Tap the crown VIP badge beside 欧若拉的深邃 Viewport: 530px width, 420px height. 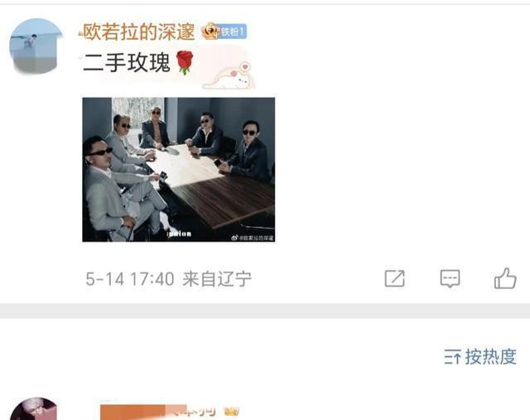[210, 31]
